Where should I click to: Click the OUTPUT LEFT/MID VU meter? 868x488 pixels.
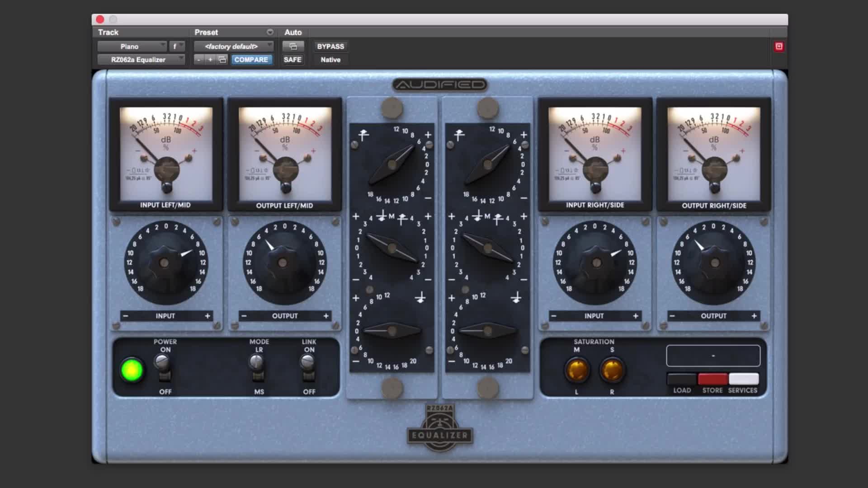point(285,154)
